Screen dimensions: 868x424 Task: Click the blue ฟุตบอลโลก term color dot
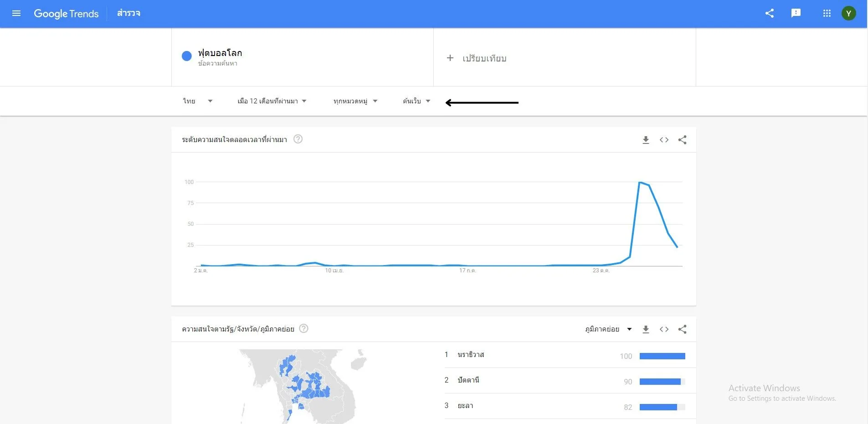coord(187,56)
